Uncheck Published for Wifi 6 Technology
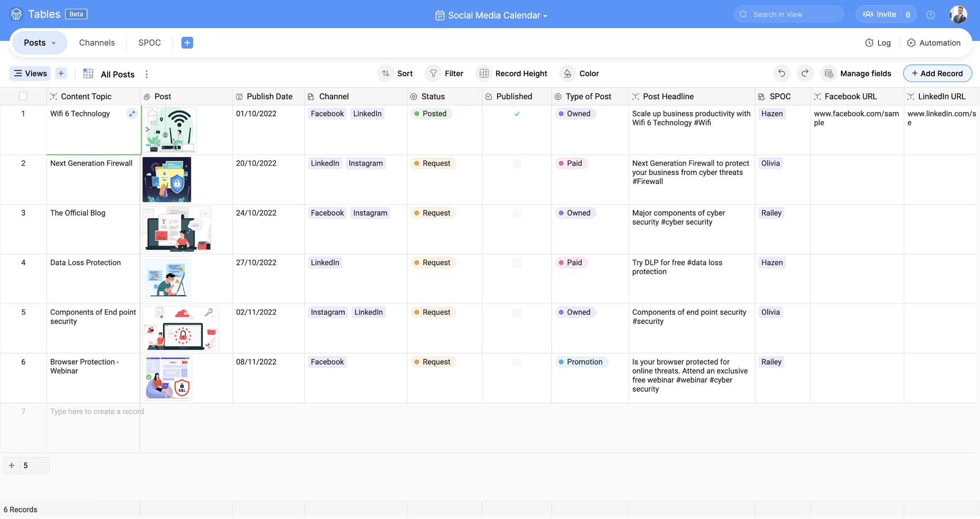 tap(517, 113)
